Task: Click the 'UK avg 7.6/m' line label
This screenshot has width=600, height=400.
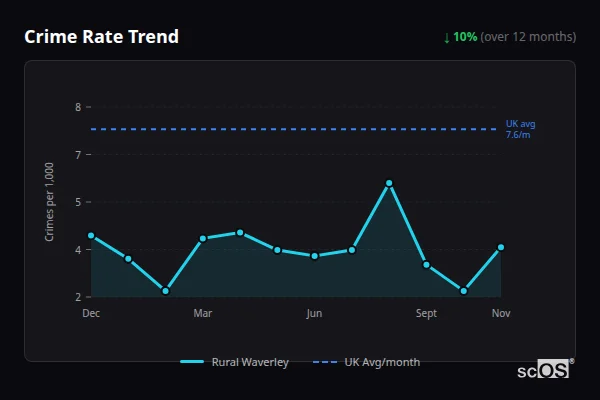Action: pyautogui.click(x=520, y=129)
